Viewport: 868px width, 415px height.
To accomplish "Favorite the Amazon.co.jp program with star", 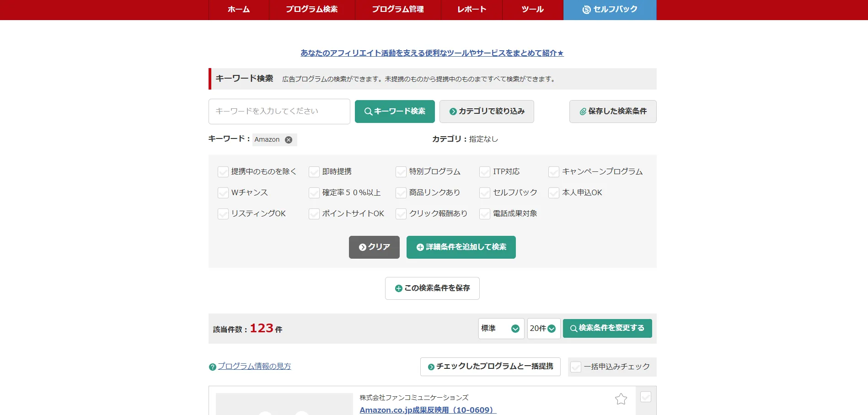I will click(621, 399).
